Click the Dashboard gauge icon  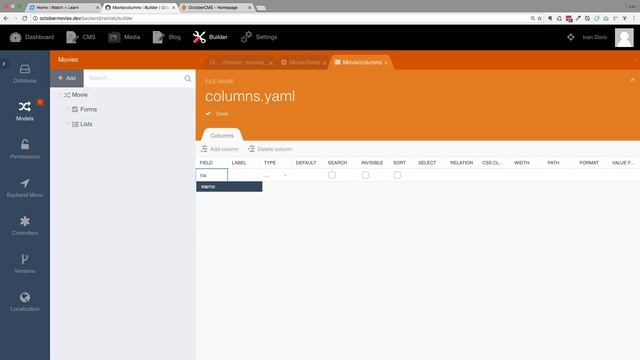click(16, 37)
